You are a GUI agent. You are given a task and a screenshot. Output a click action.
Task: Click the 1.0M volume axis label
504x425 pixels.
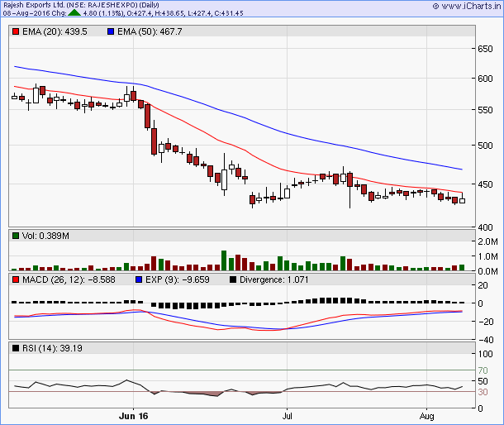pos(487,256)
